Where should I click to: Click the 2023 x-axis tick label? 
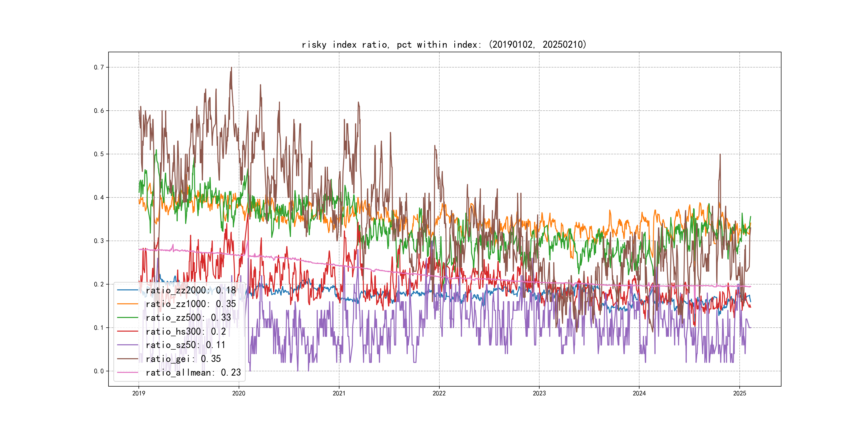(x=539, y=393)
